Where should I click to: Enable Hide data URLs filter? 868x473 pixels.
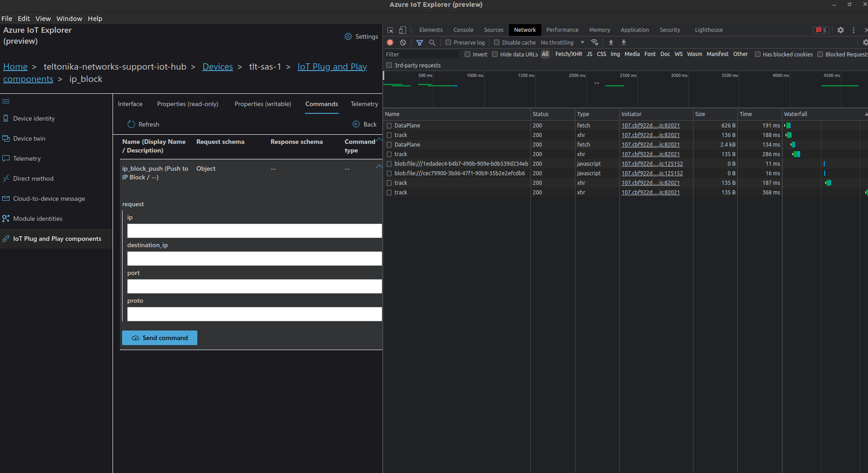(x=495, y=54)
